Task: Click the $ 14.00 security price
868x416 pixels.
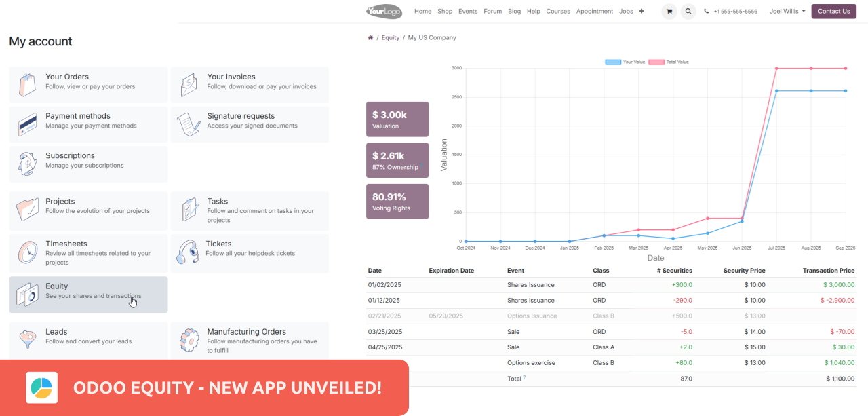Action: click(754, 332)
